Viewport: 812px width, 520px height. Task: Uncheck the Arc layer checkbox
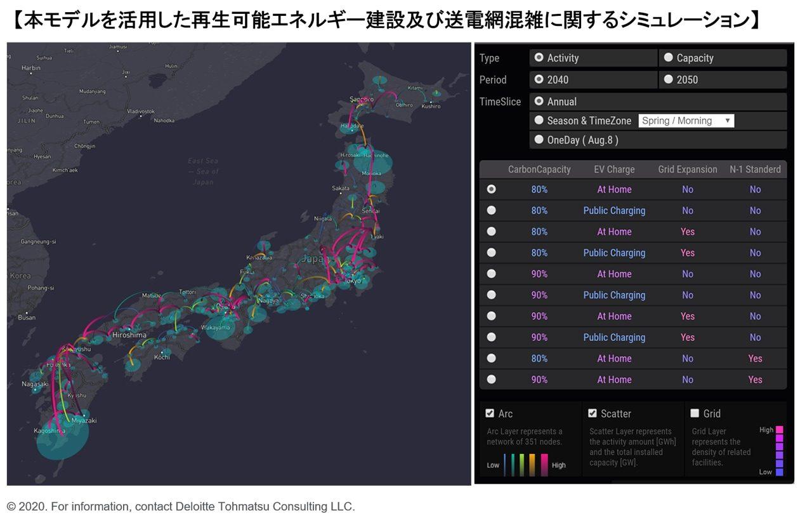point(490,413)
